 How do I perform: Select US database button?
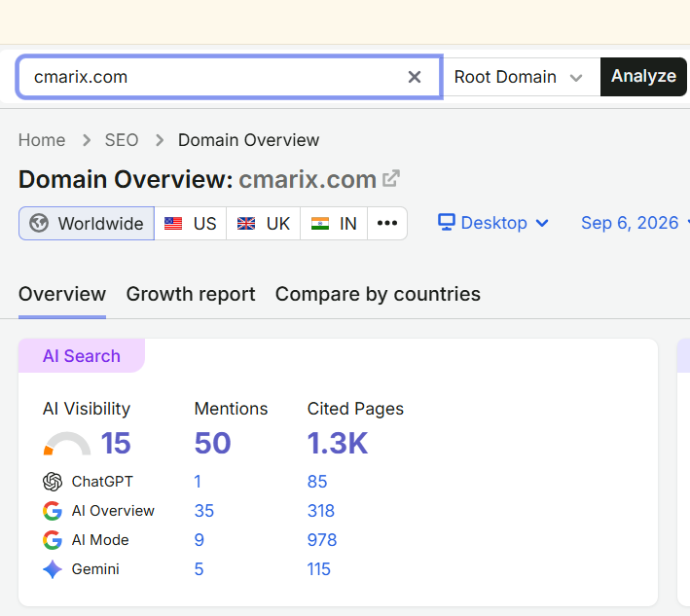point(191,224)
